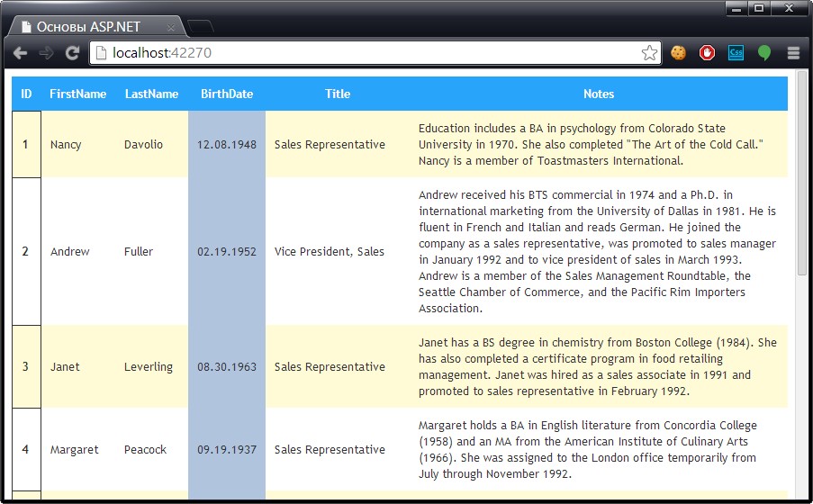Click Nancy's notes about Colorado State University
The height and width of the screenshot is (504, 813).
coord(592,144)
